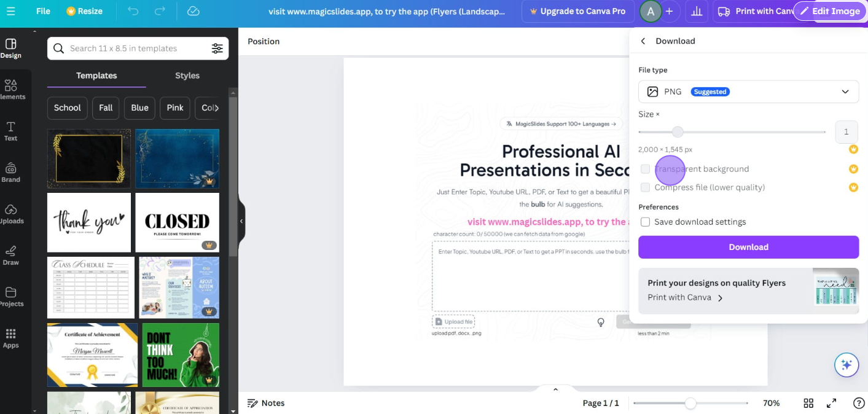
Task: Check Compress file (lower quality)
Action: (645, 187)
